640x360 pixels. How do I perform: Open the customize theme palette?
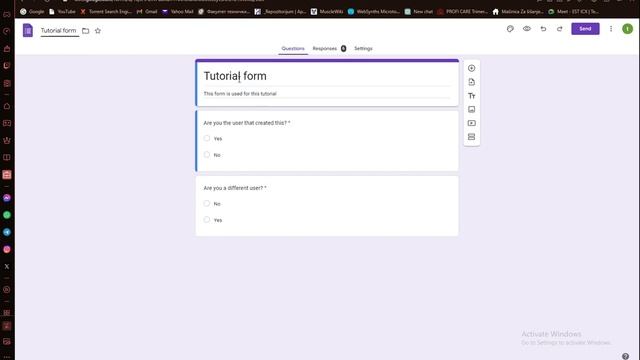coord(510,29)
